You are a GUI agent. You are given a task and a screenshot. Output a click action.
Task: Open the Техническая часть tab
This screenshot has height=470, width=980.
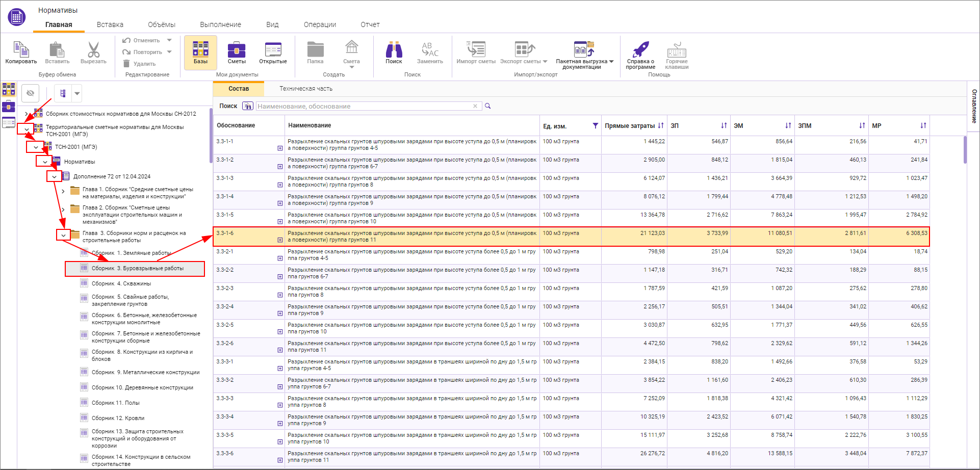[306, 89]
